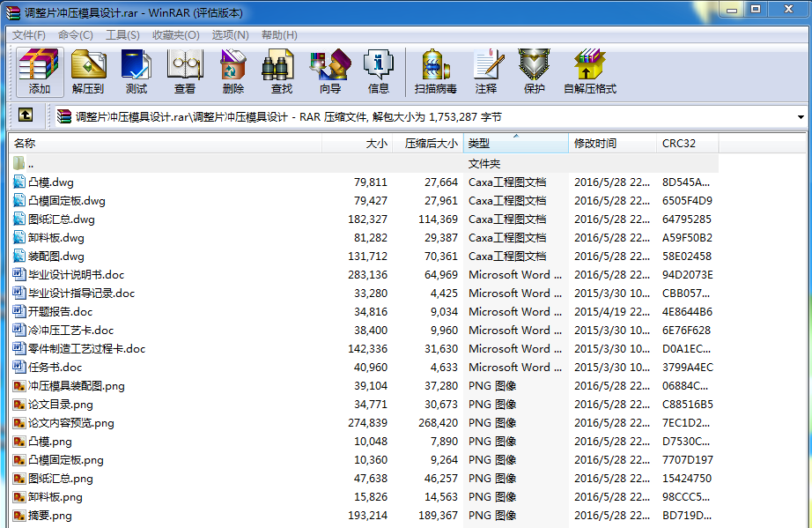
Task: Select file icon of 图纸汇总.dwg
Action: pos(19,219)
